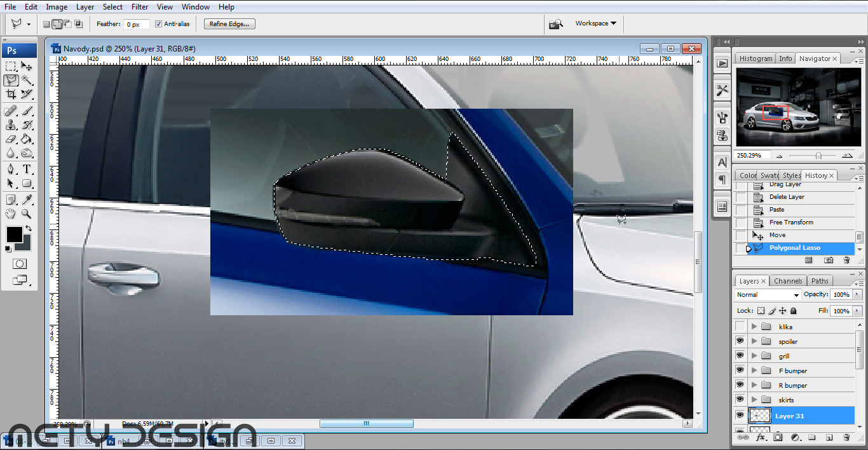Expand the skirts layer group
This screenshot has width=868, height=450.
pyautogui.click(x=754, y=400)
